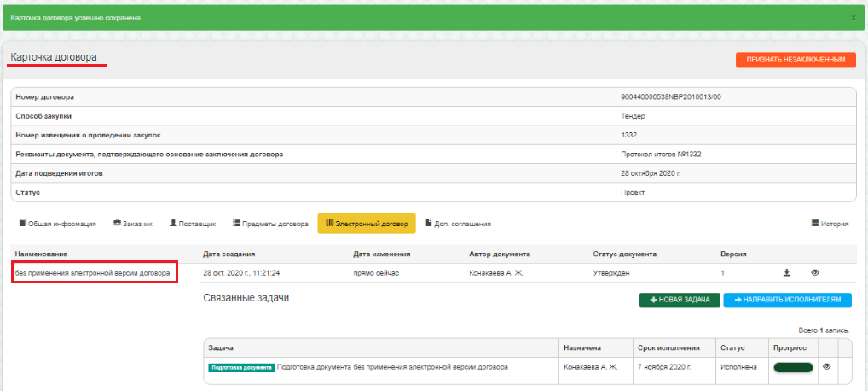Click the Наименование column header
Screen dimensions: 868x391
[41, 254]
